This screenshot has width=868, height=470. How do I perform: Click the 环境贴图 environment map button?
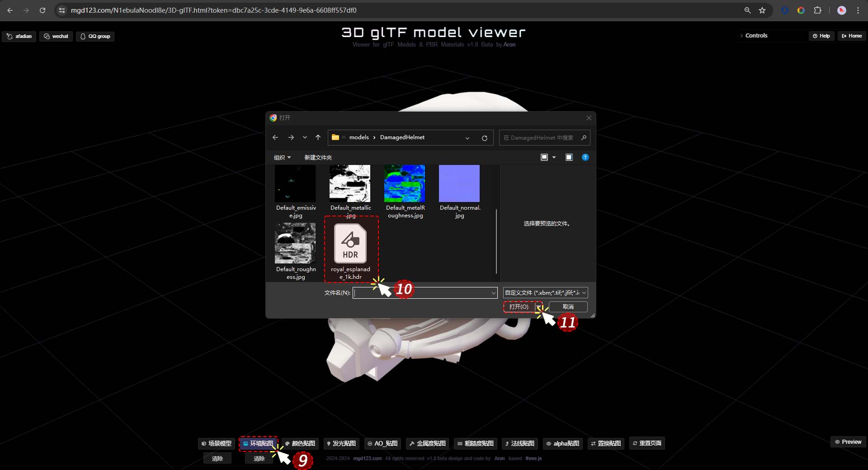pos(258,443)
